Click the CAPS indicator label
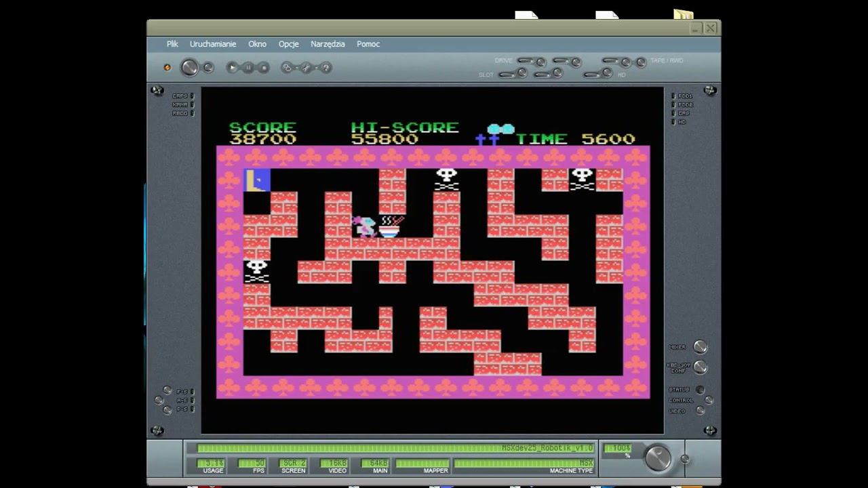Image resolution: width=868 pixels, height=488 pixels. point(180,96)
